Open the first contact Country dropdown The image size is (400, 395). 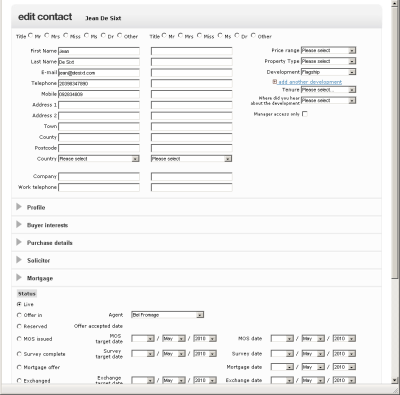click(x=99, y=159)
